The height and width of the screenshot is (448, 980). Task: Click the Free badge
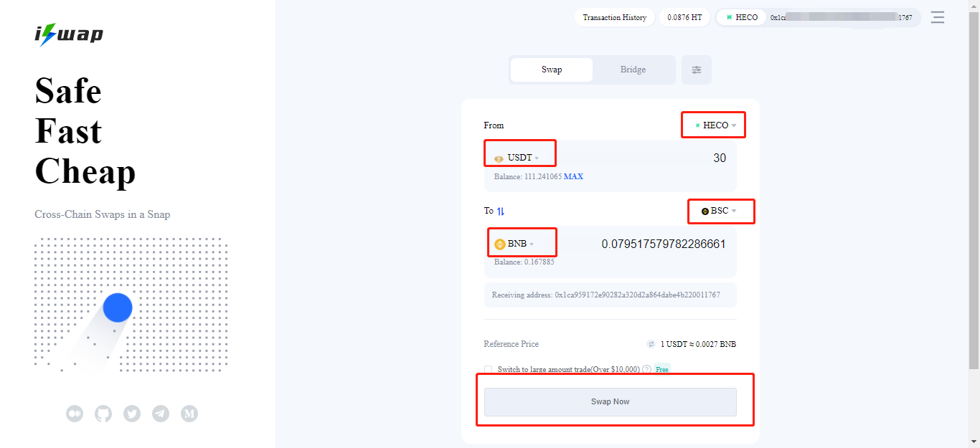[661, 370]
